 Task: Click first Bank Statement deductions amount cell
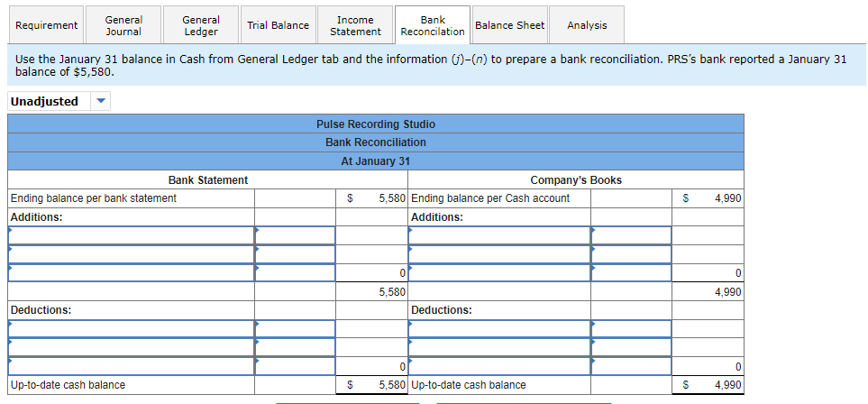point(295,328)
